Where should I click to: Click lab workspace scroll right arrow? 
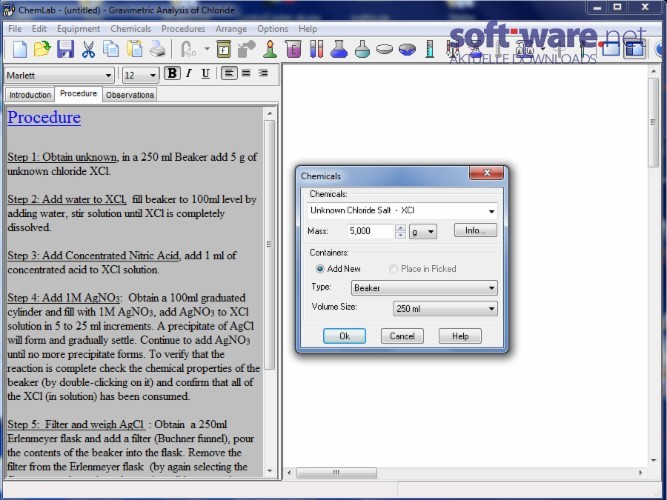[640, 472]
